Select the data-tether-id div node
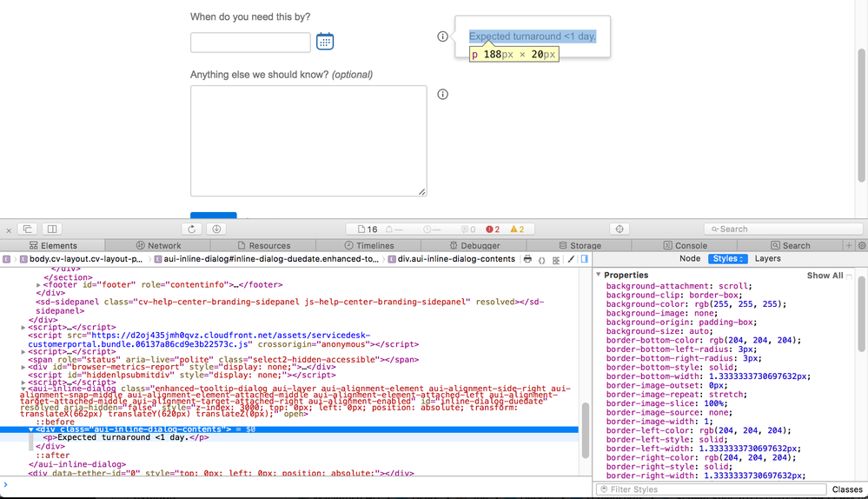 pyautogui.click(x=221, y=474)
